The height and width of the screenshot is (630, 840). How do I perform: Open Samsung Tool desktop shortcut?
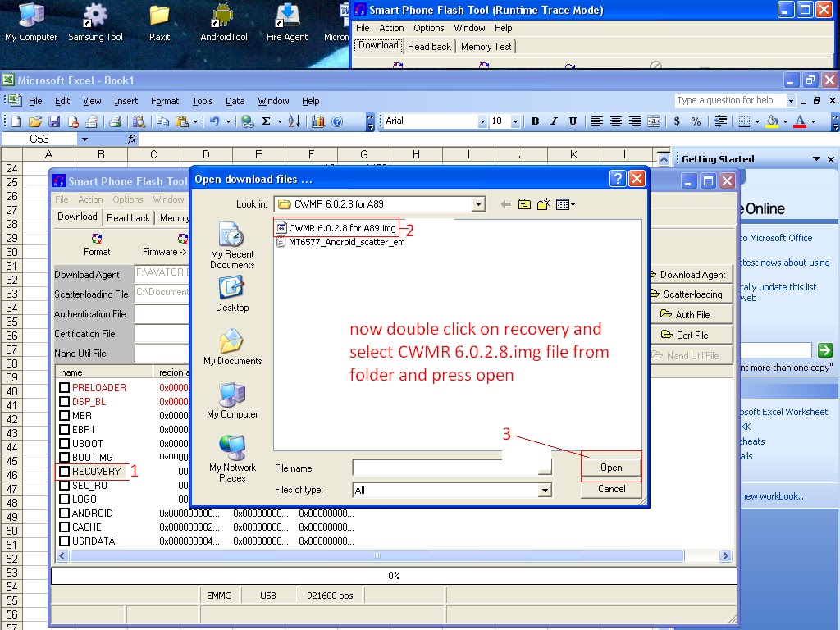pos(95,22)
